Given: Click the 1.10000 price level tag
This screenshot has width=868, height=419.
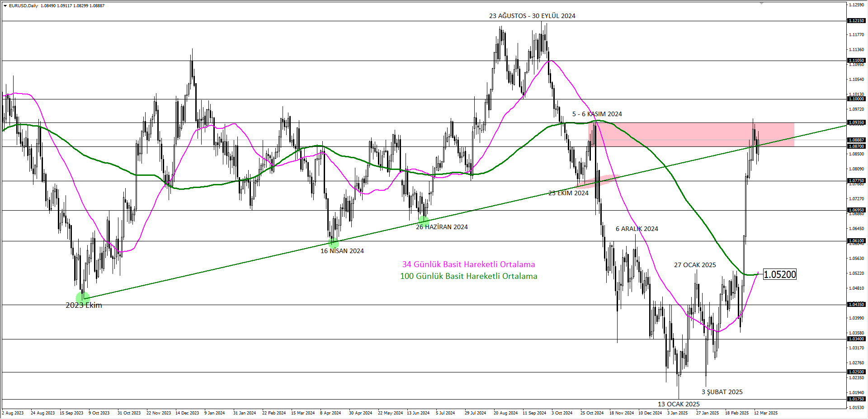Looking at the screenshot, I should (856, 99).
